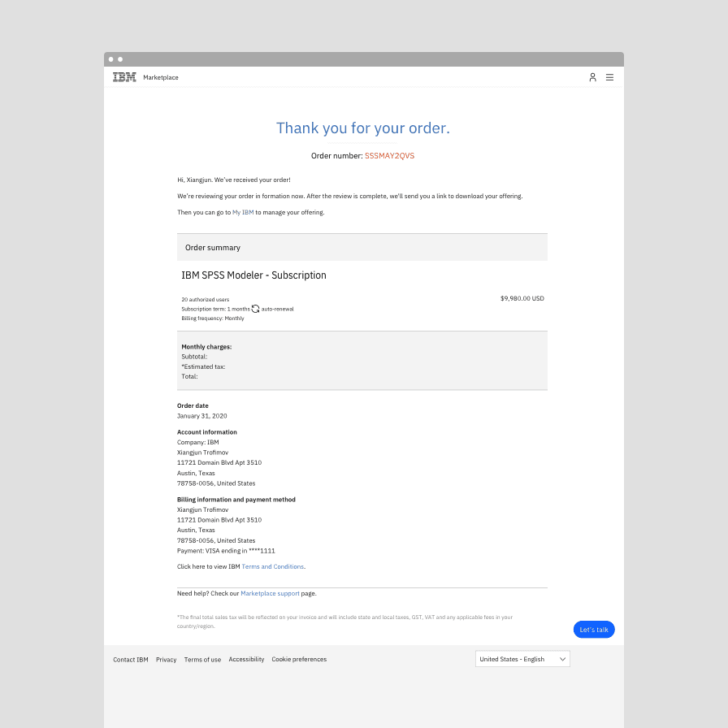
Task: Open the Terms of use footer link
Action: pos(202,660)
